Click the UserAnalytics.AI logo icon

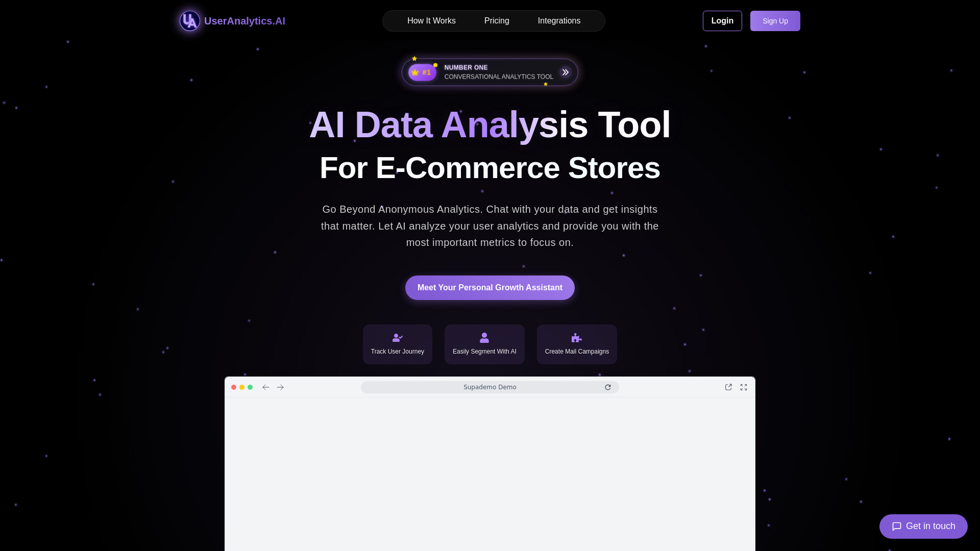click(x=189, y=20)
